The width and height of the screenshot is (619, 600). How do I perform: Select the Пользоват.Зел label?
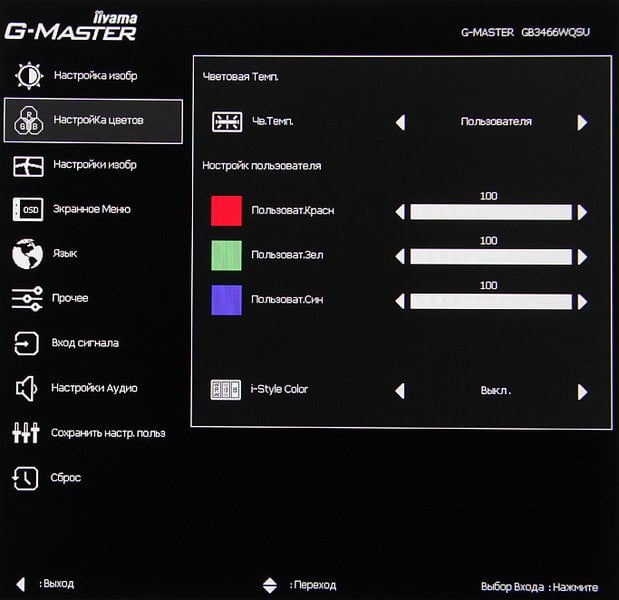coord(287,255)
